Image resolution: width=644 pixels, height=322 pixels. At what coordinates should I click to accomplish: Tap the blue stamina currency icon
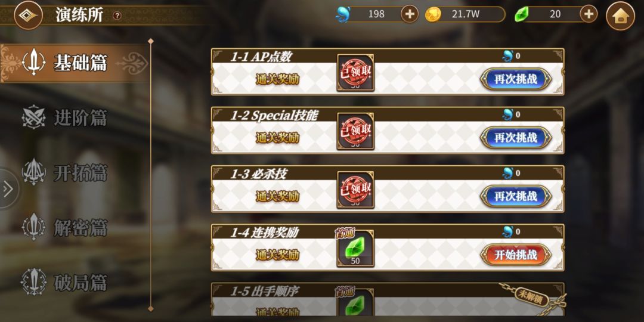(342, 14)
